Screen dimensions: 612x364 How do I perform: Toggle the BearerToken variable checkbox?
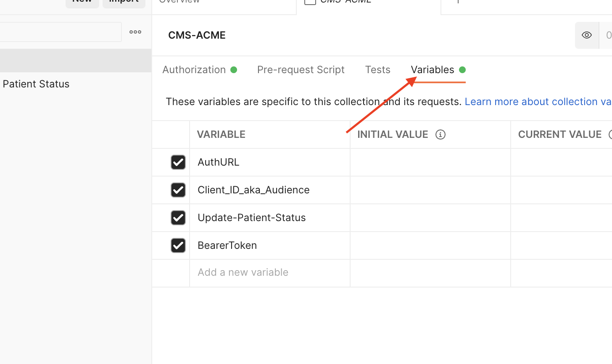tap(178, 245)
